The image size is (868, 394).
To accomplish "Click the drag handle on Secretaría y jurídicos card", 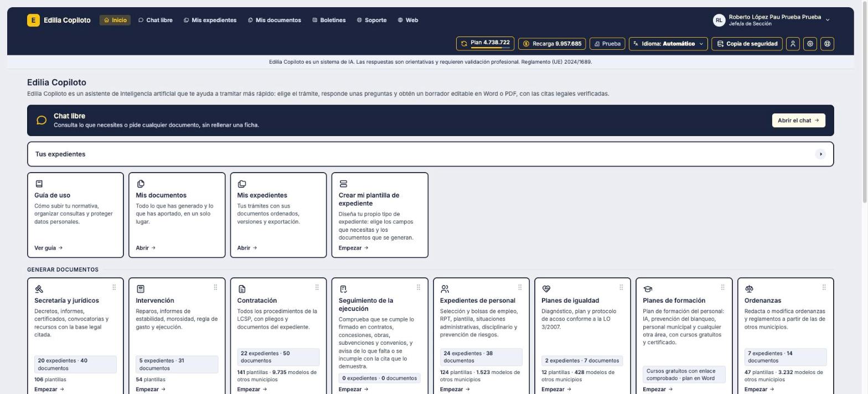I will 114,287.
